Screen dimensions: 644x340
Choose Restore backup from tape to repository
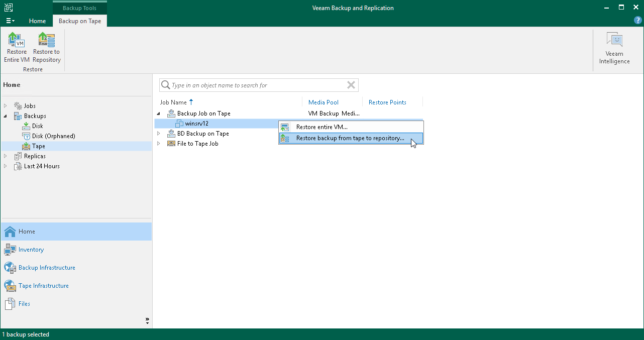pos(350,138)
